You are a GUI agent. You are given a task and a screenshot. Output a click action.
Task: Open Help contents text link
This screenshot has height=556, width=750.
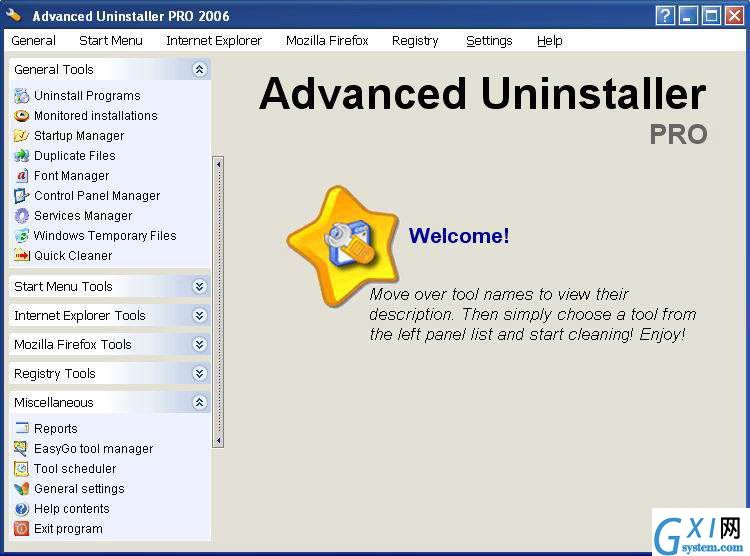click(x=72, y=509)
